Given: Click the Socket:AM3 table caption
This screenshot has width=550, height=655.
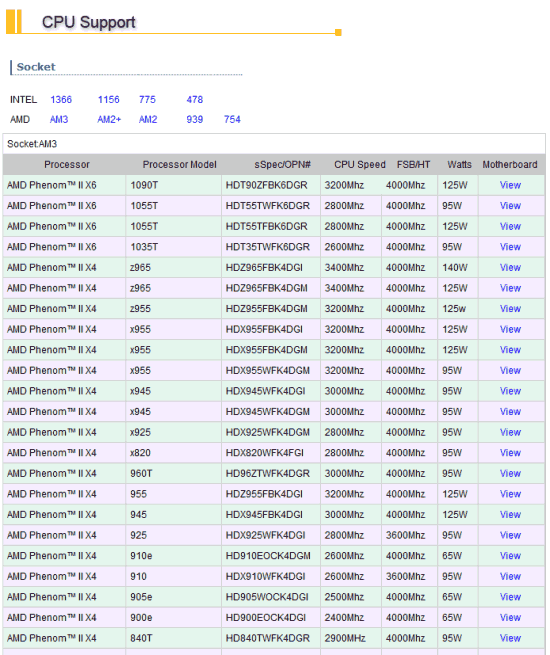Looking at the screenshot, I should [x=32, y=144].
